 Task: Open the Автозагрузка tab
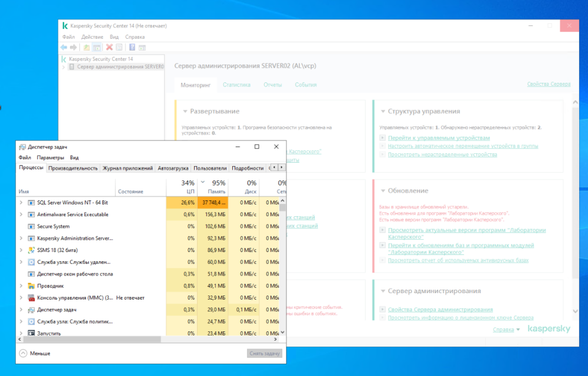pos(173,168)
